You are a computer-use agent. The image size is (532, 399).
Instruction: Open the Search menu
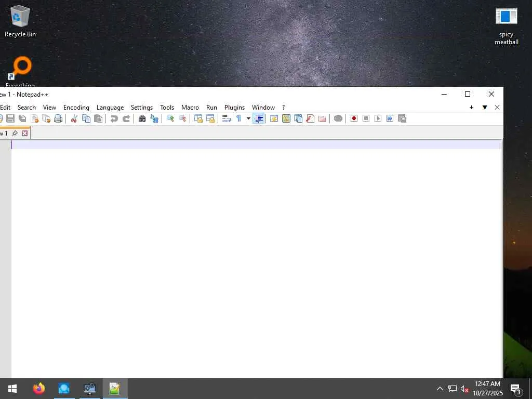click(26, 107)
